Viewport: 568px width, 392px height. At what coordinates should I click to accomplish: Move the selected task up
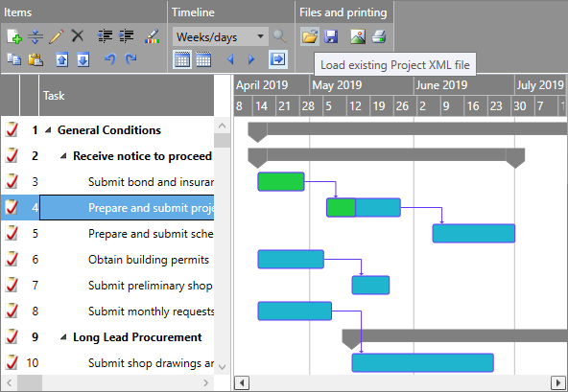pyautogui.click(x=62, y=59)
